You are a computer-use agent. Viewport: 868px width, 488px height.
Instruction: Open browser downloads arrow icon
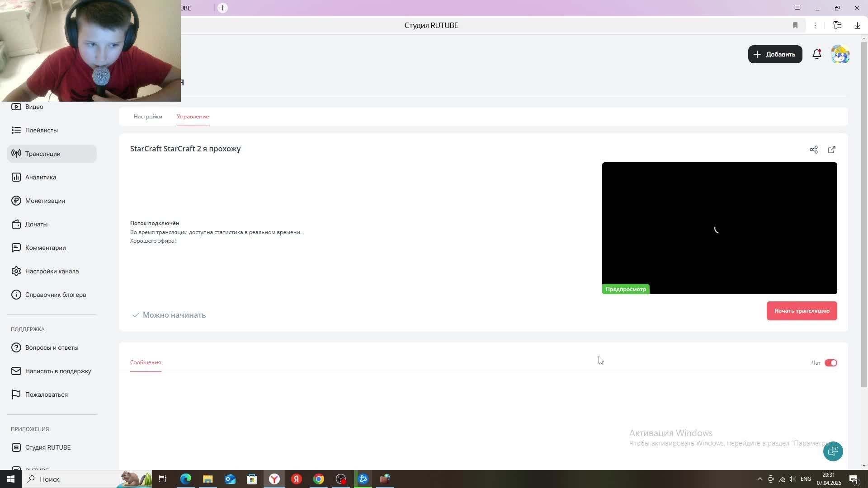coord(857,25)
